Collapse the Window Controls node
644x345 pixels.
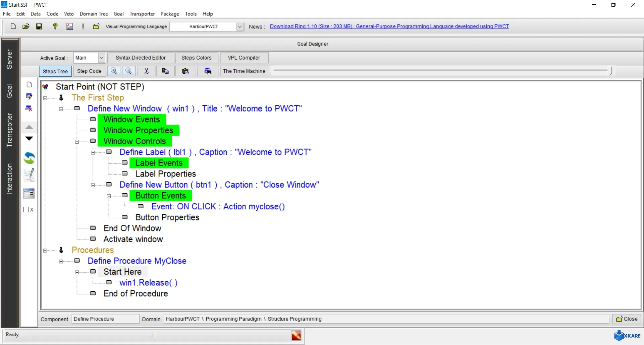tap(77, 142)
